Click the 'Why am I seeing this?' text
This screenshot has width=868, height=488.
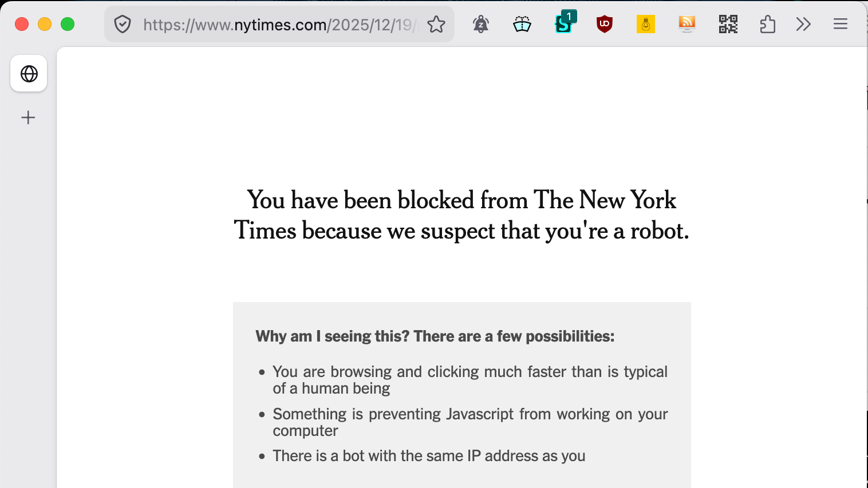tap(333, 336)
